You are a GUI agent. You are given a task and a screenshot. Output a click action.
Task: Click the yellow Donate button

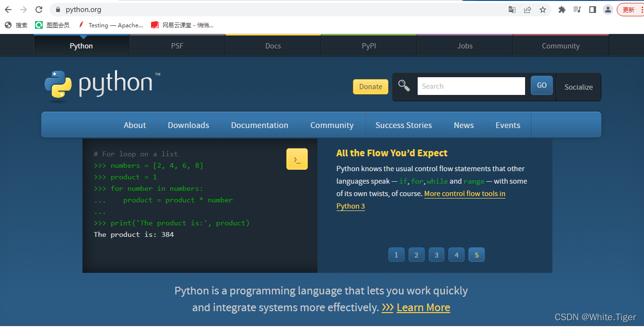[x=371, y=87]
